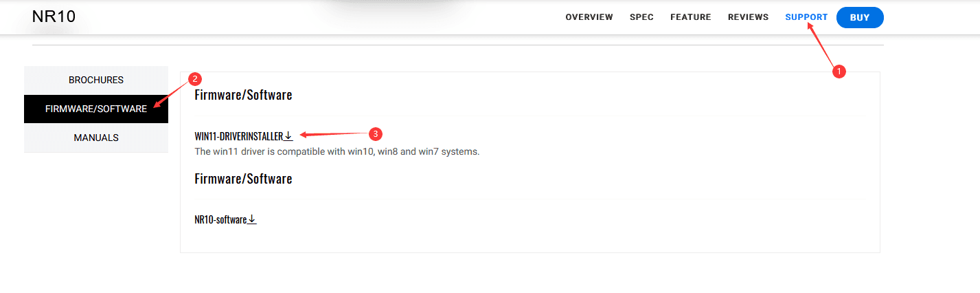The width and height of the screenshot is (980, 293).
Task: Click the NR10 product title
Action: click(x=54, y=17)
